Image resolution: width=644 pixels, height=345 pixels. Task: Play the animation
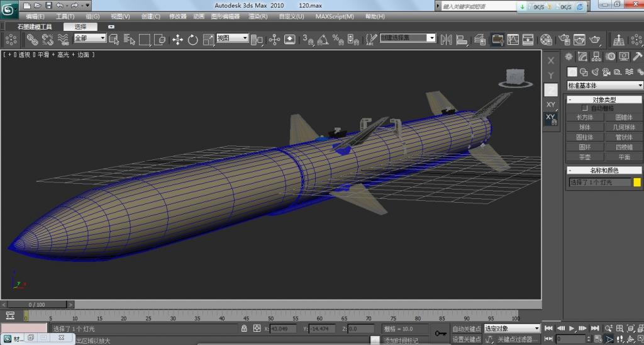click(572, 329)
